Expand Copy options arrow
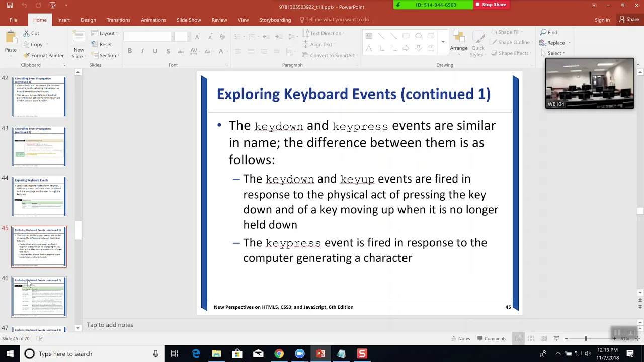This screenshot has height=362, width=644. coord(47,44)
